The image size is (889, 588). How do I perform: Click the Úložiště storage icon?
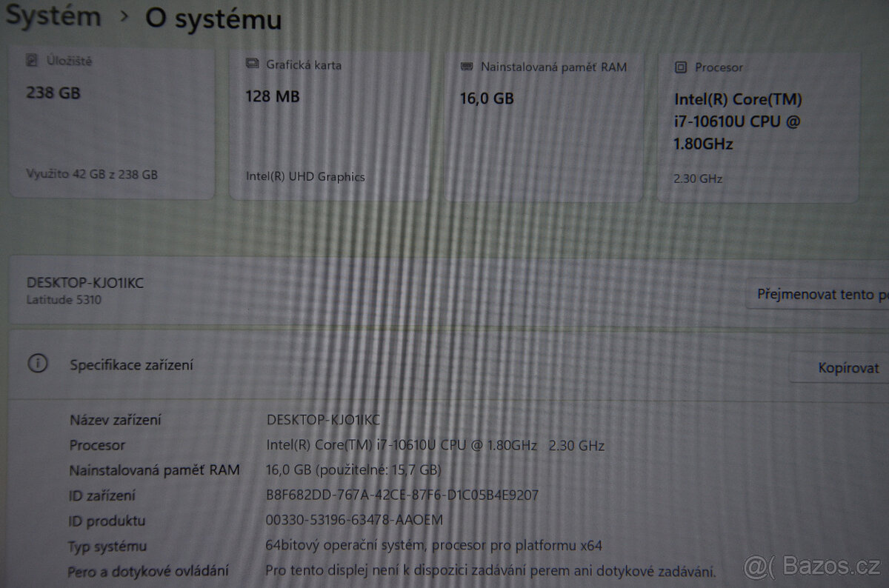click(32, 61)
